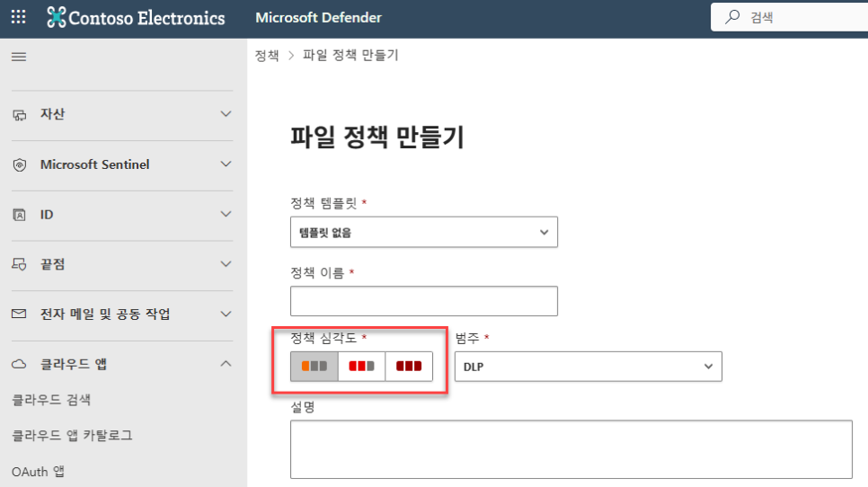Open 클라우드 앱 navigation item
The height and width of the screenshot is (487, 868).
[122, 364]
